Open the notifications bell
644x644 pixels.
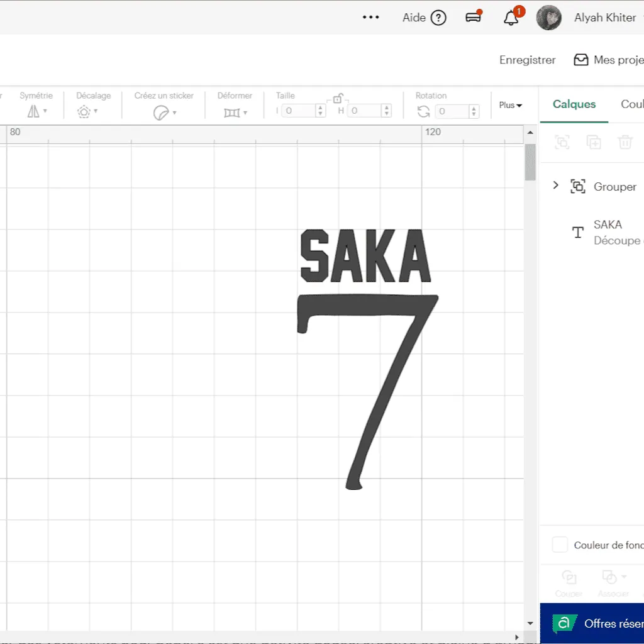[x=511, y=18]
